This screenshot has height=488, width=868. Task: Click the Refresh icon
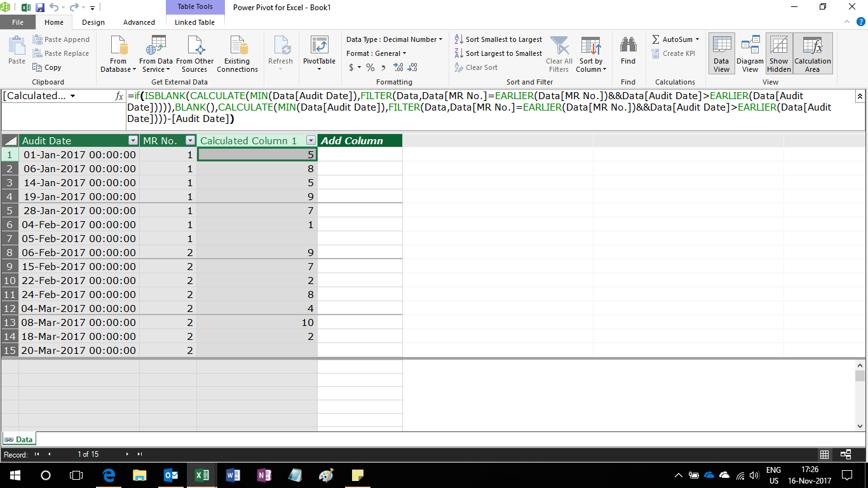[x=280, y=46]
